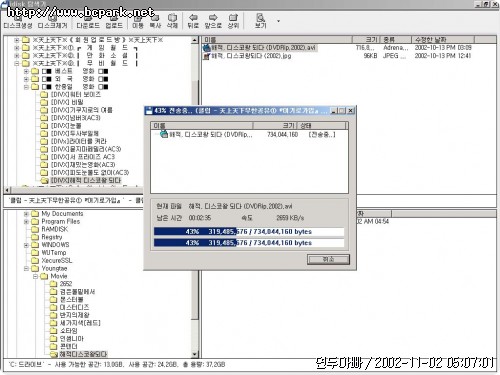
Task: Click the 취소 (cancel) button in the transfer dialog
Action: (328, 259)
